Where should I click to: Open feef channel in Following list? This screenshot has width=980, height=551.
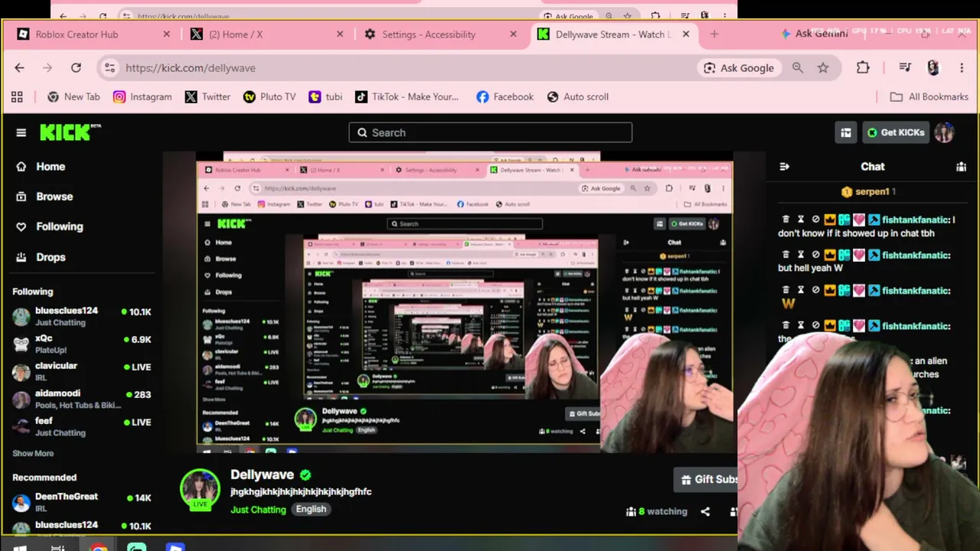coord(81,426)
